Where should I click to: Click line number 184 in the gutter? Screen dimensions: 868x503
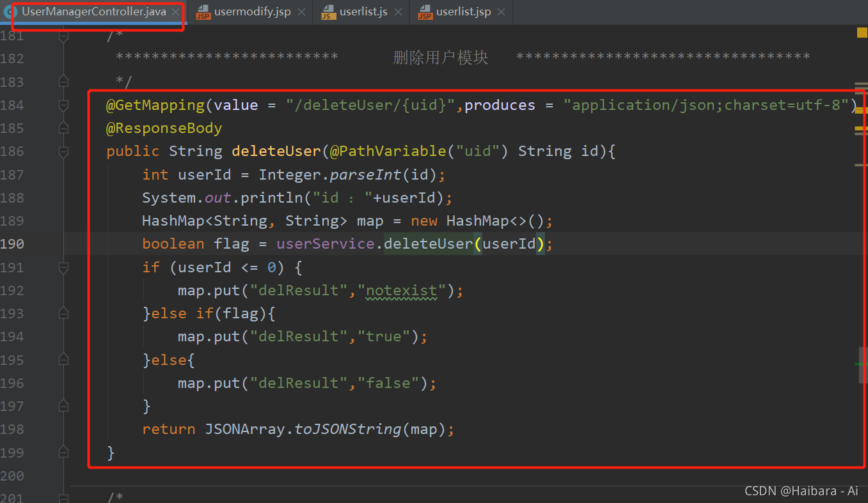(x=12, y=105)
